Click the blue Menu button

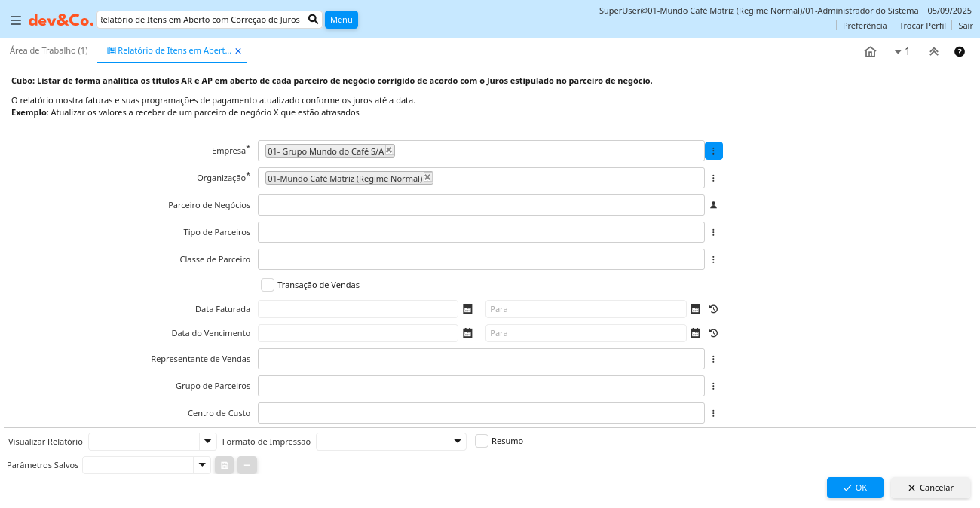point(341,20)
